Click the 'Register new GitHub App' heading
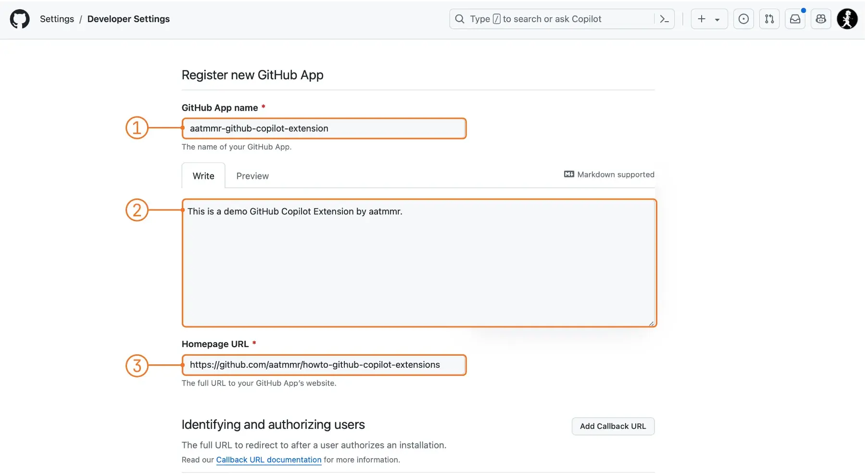 click(252, 75)
